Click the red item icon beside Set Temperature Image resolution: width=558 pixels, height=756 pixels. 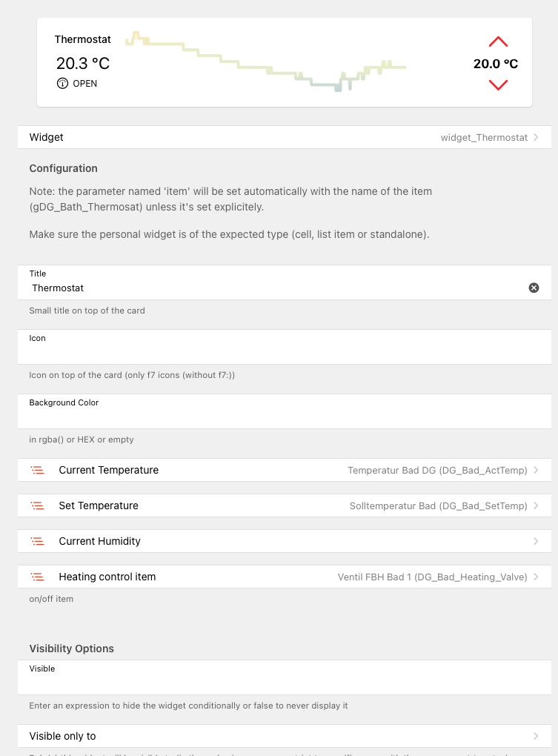[38, 505]
